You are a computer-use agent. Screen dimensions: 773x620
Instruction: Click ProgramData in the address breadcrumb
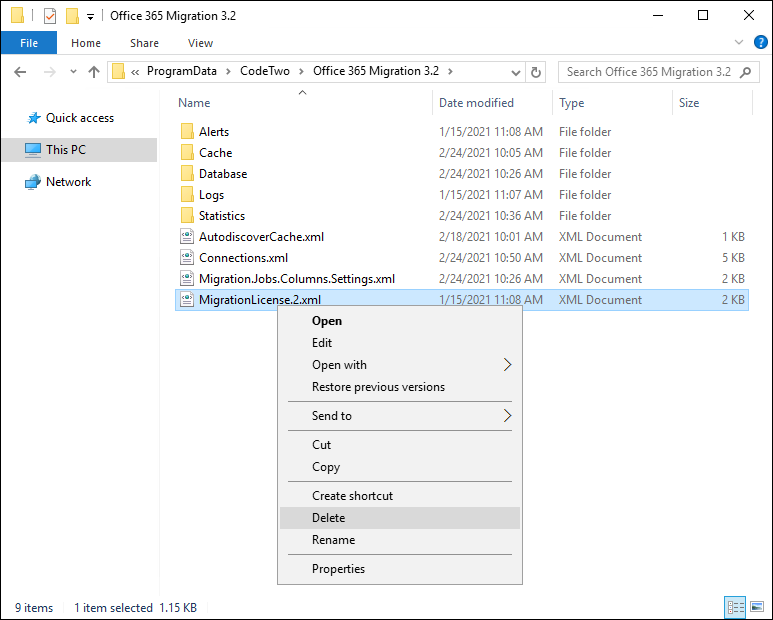181,71
